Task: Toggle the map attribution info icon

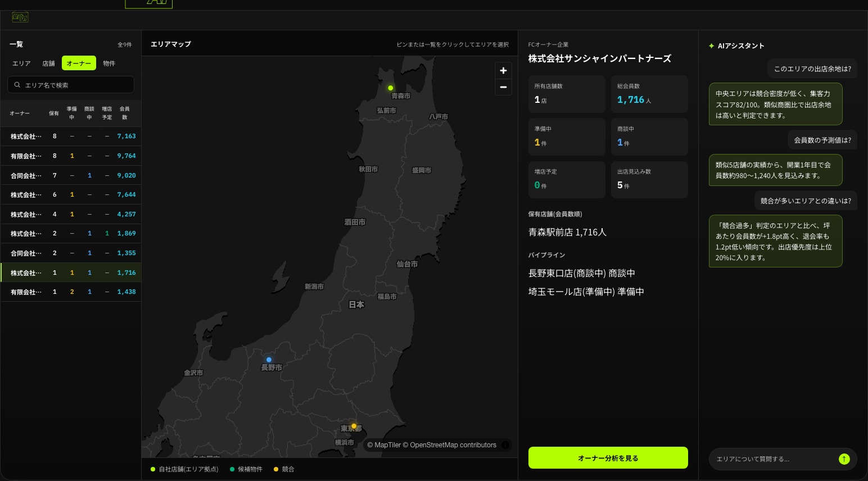Action: coord(505,445)
